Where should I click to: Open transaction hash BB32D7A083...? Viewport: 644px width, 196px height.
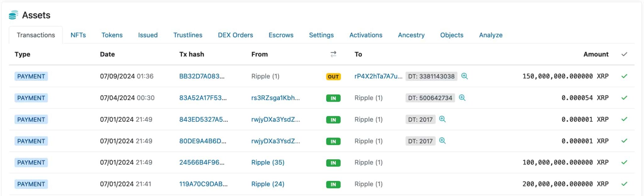[x=202, y=76]
